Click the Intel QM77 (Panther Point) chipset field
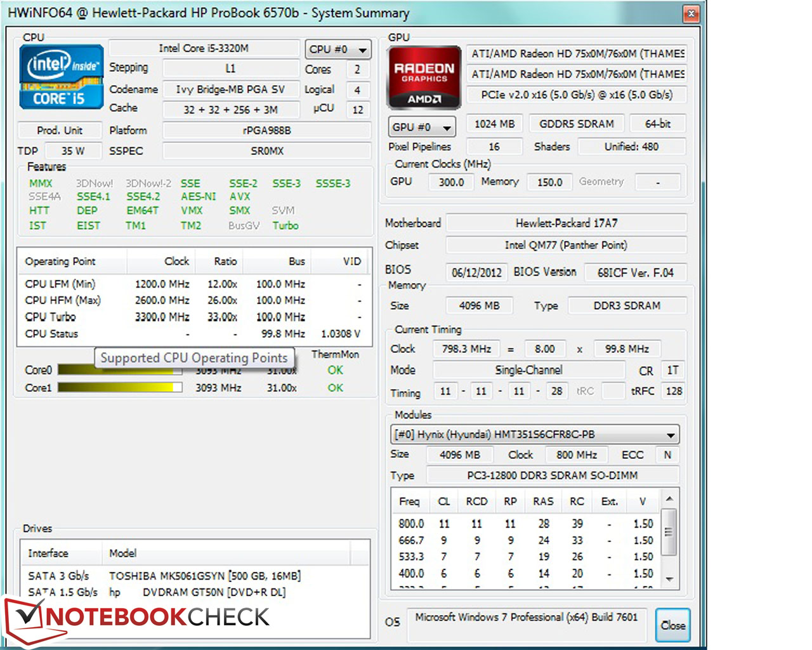 tap(566, 245)
